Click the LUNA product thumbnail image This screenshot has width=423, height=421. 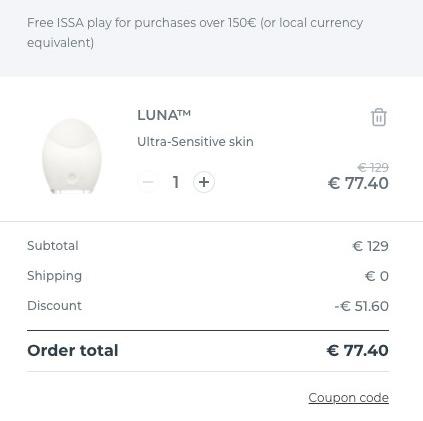coord(71,156)
